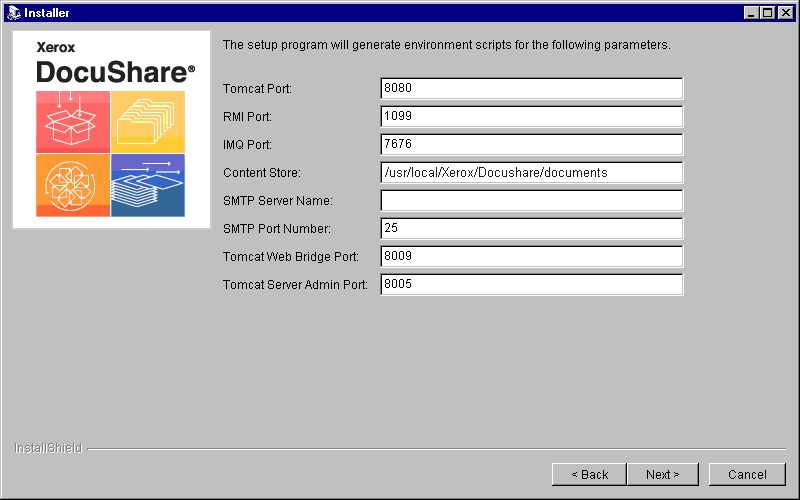The height and width of the screenshot is (500, 800).
Task: Select the SMTP Port Number field
Action: pyautogui.click(x=531, y=229)
